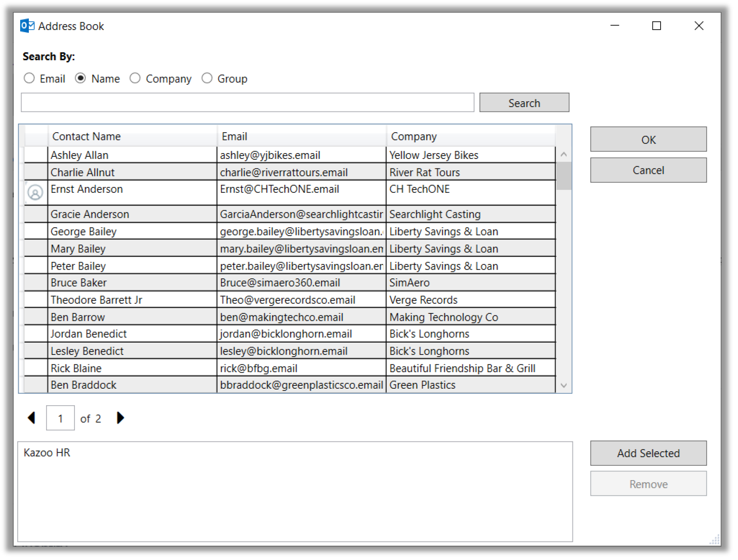Select the Mary Bailey contact

click(x=132, y=249)
